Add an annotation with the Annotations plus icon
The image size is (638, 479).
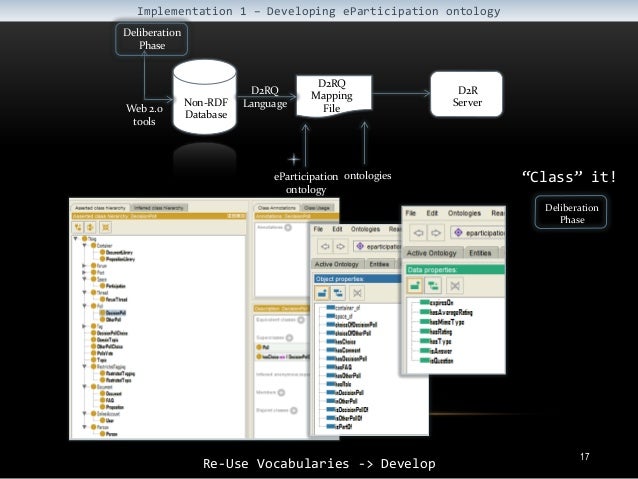[x=288, y=227]
